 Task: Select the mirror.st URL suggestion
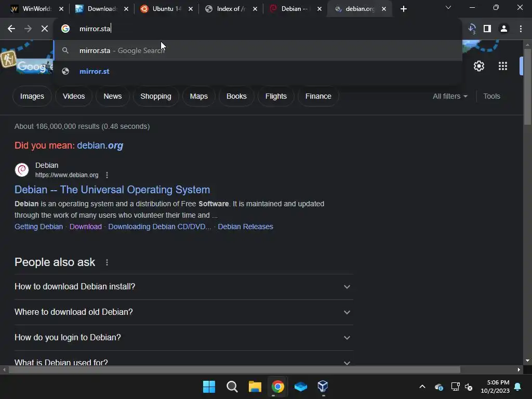pos(258,71)
